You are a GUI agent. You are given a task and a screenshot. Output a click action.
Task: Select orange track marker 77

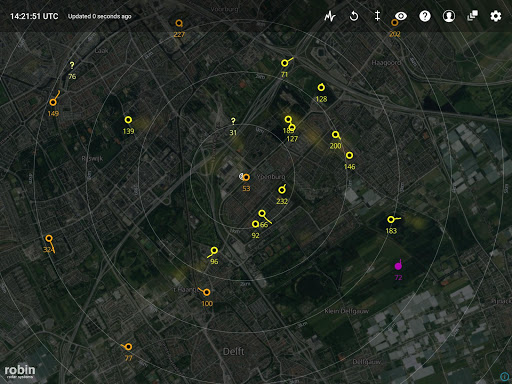click(128, 347)
